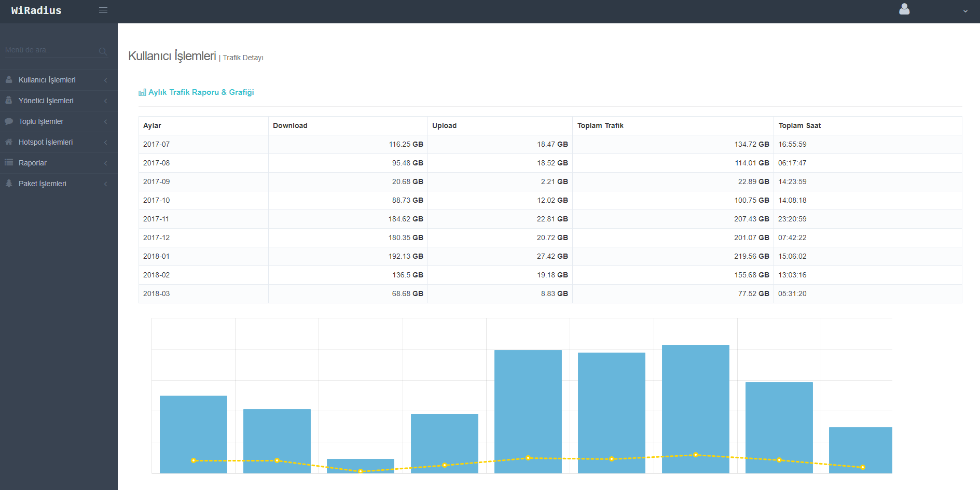
Task: Open the Hotspot İşlemleri menu item
Action: (x=46, y=142)
